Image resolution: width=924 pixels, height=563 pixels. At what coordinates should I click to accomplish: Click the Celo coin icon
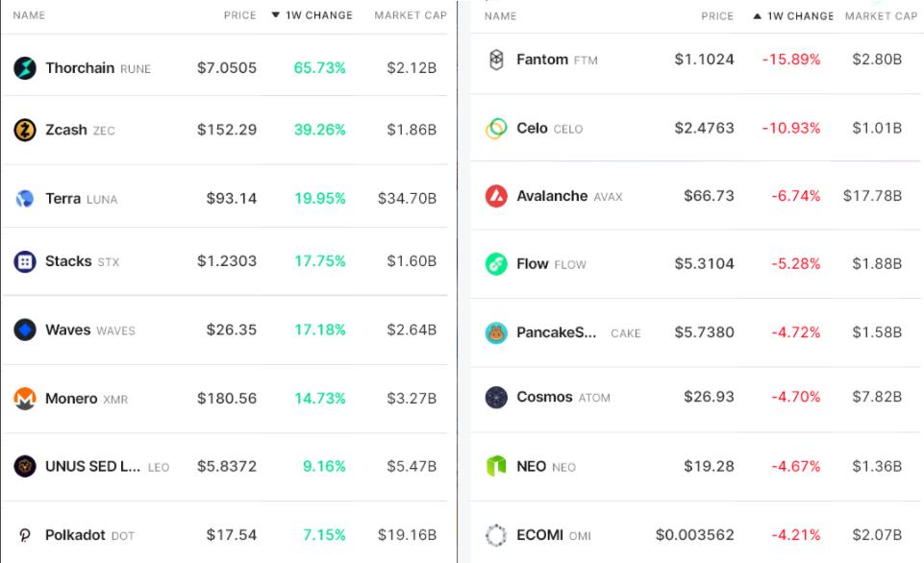496,129
